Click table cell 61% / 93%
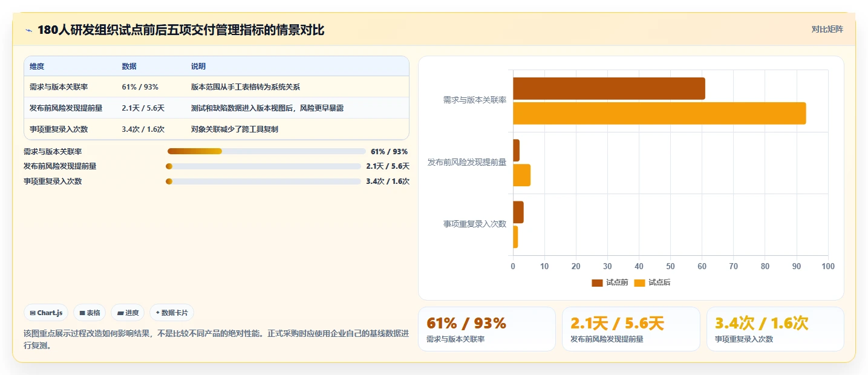868x375 pixels. pos(140,87)
